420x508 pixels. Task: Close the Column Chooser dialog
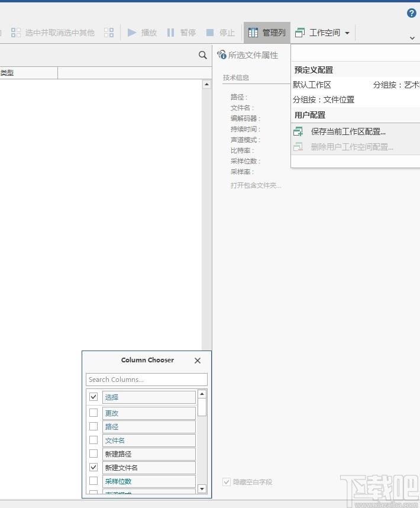coord(198,361)
